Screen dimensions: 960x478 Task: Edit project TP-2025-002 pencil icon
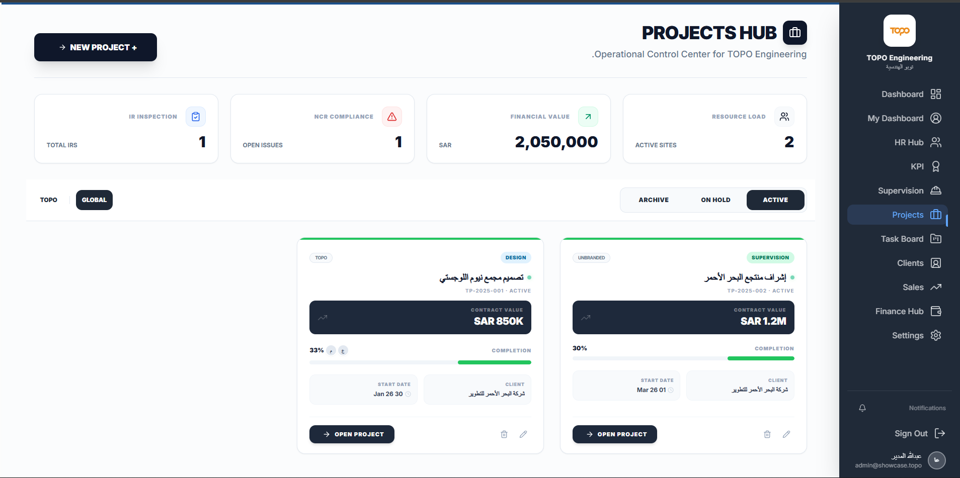coord(786,434)
